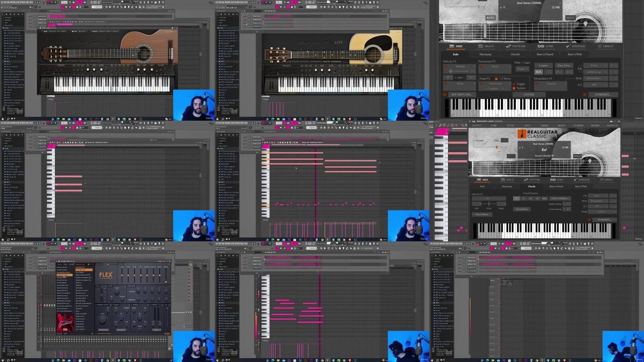This screenshot has height=362, width=644.
Task: Open Bass'n'Pick tab in RealGuitar Solo view
Action: coord(575,54)
